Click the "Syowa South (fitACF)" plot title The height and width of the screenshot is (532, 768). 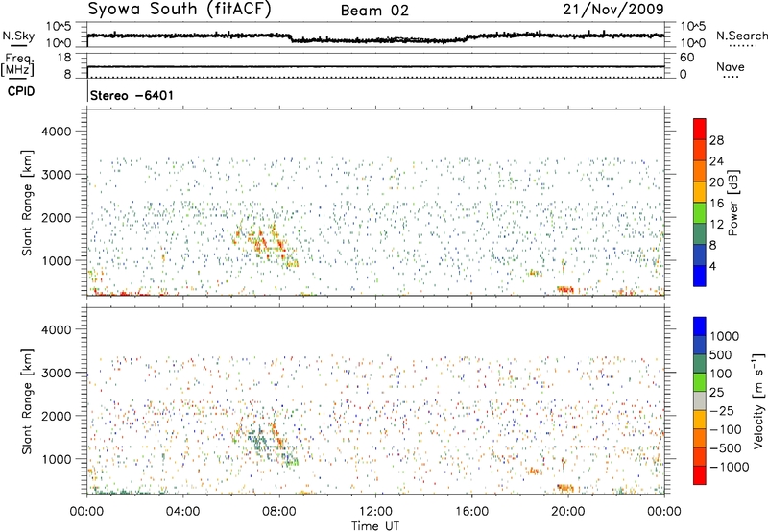(180, 10)
